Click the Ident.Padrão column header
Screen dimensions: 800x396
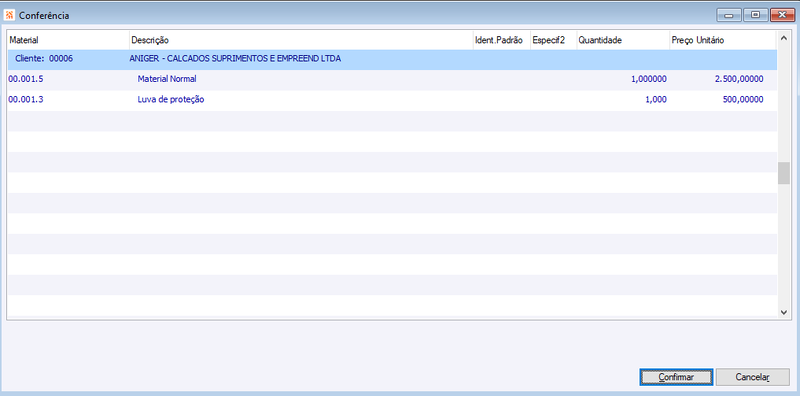point(502,40)
